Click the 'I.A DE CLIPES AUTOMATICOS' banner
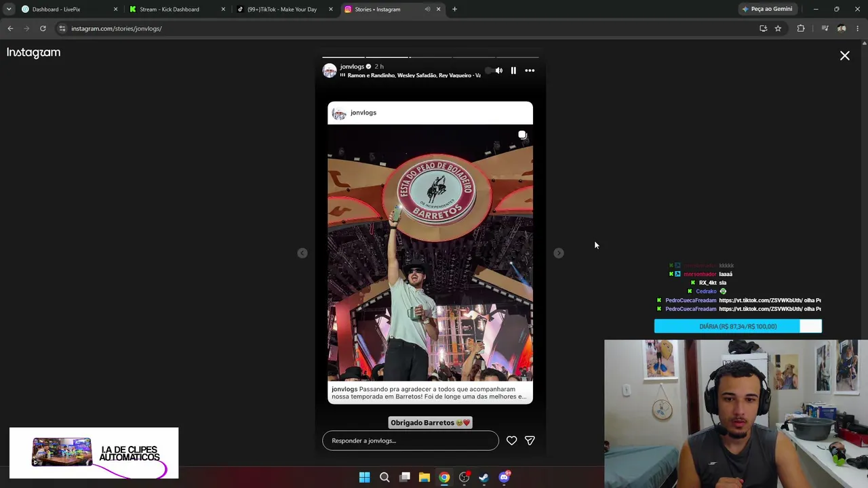 tap(94, 453)
